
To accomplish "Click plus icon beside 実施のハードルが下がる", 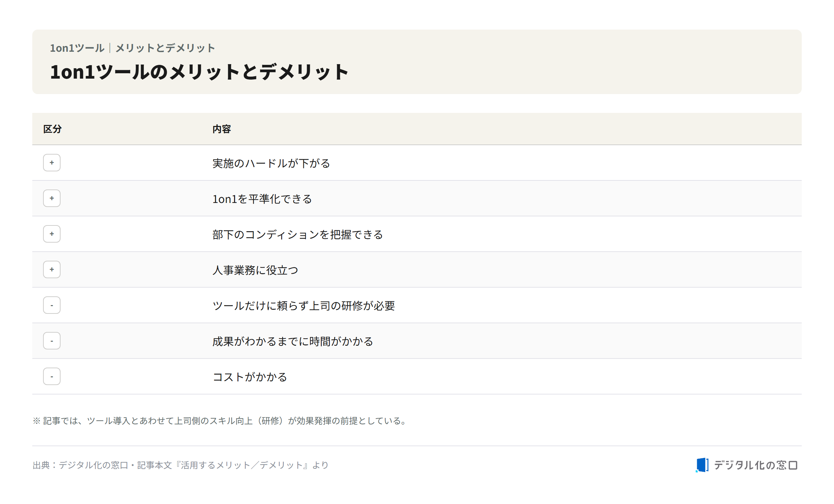I will (52, 163).
